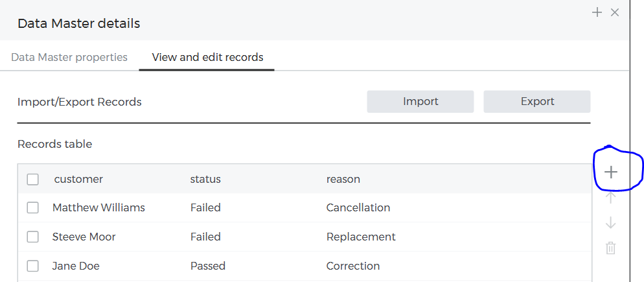Select the Matthew Williams row checkbox
This screenshot has height=282, width=644.
click(33, 208)
